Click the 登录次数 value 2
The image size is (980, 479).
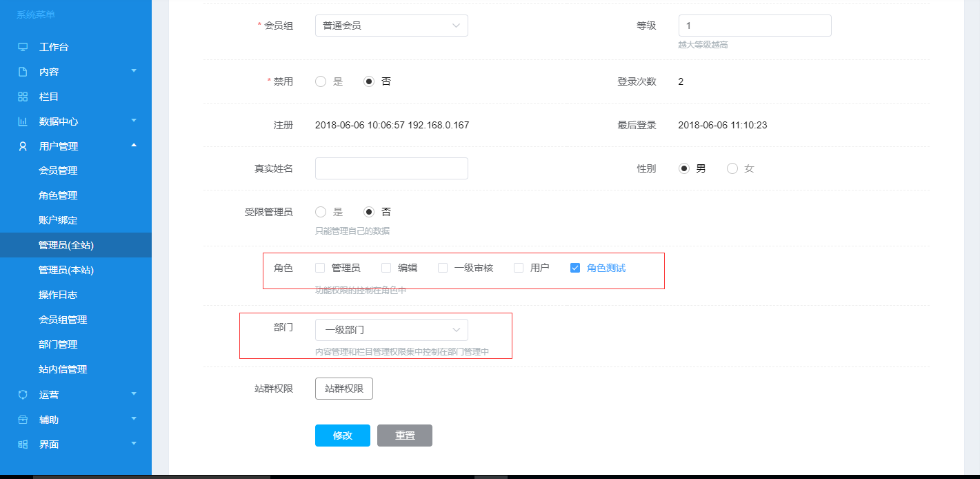pos(681,81)
